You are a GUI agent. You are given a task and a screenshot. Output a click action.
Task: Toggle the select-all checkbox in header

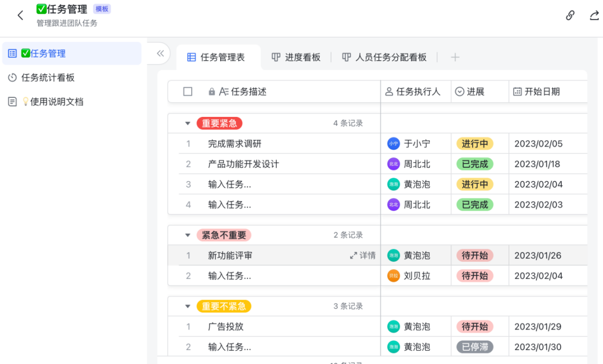click(x=187, y=92)
